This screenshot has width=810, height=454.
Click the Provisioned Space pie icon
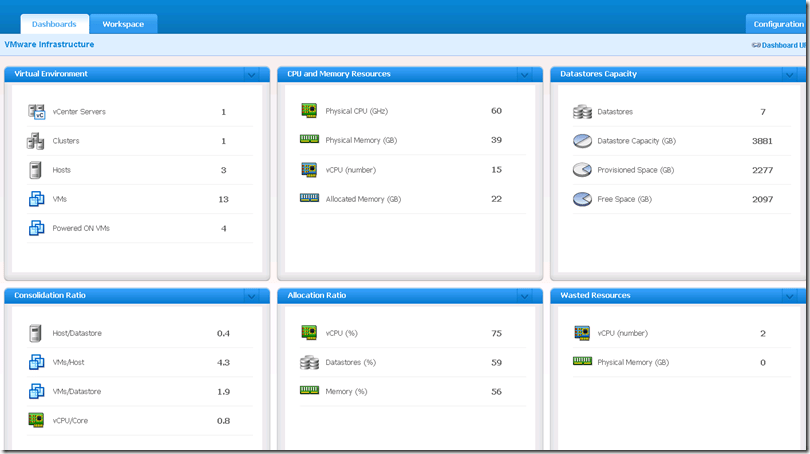[x=582, y=170]
